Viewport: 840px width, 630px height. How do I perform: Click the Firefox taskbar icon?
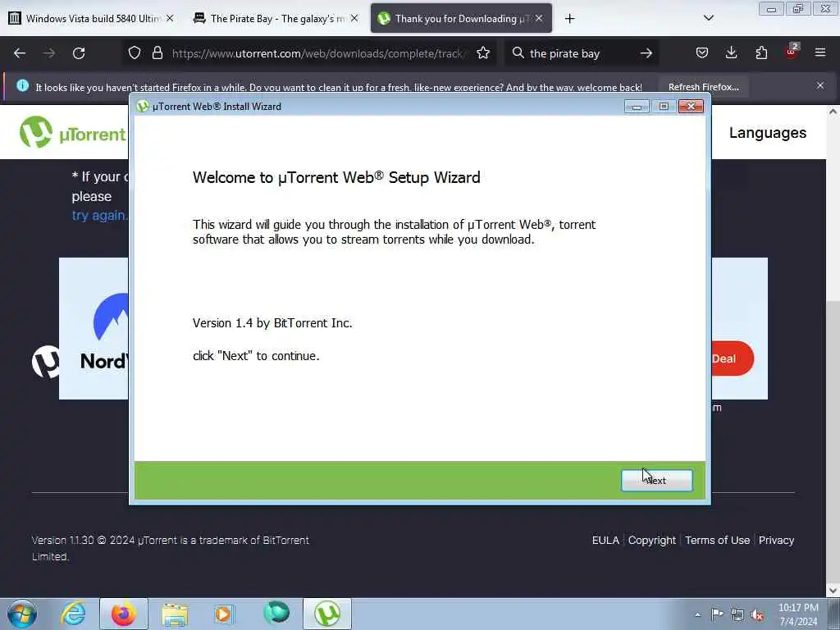pyautogui.click(x=123, y=614)
